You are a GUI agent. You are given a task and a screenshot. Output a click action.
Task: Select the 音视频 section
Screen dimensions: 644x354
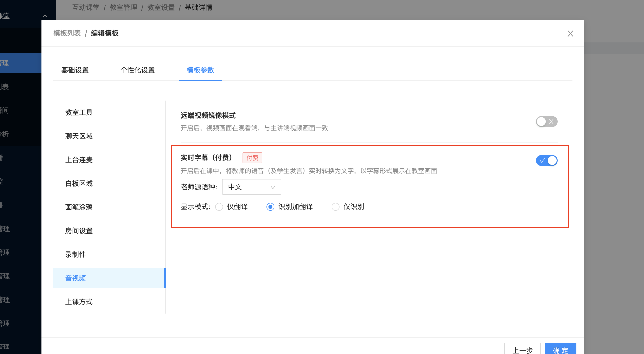click(x=109, y=278)
